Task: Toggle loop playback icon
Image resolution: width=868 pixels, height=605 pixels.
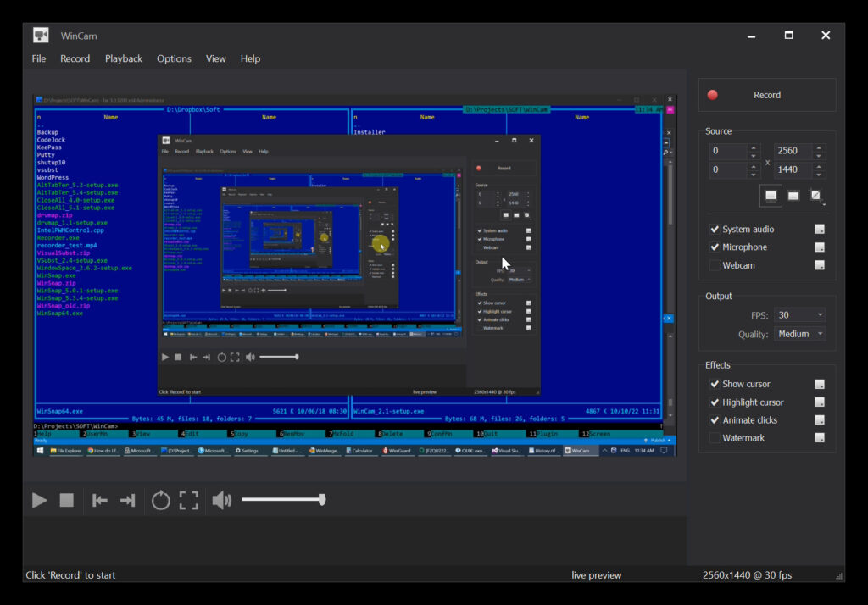Action: tap(160, 501)
